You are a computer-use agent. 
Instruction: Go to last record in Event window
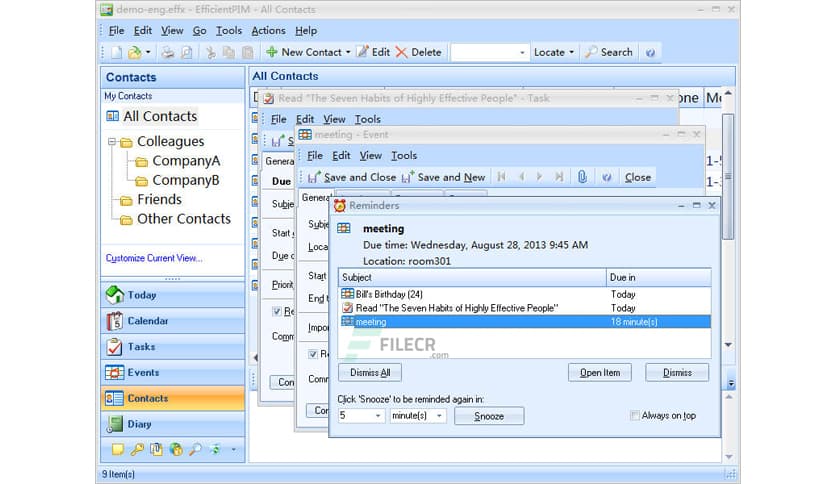click(x=559, y=177)
